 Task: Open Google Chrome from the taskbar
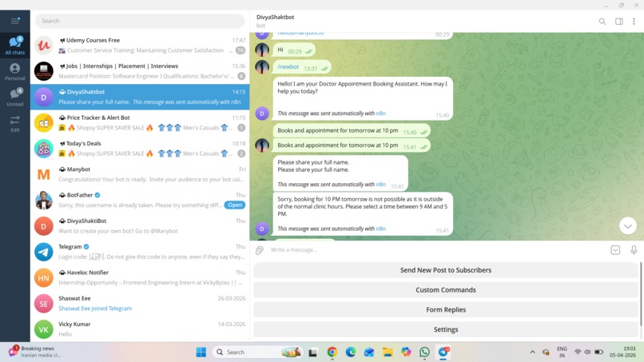tap(332, 352)
